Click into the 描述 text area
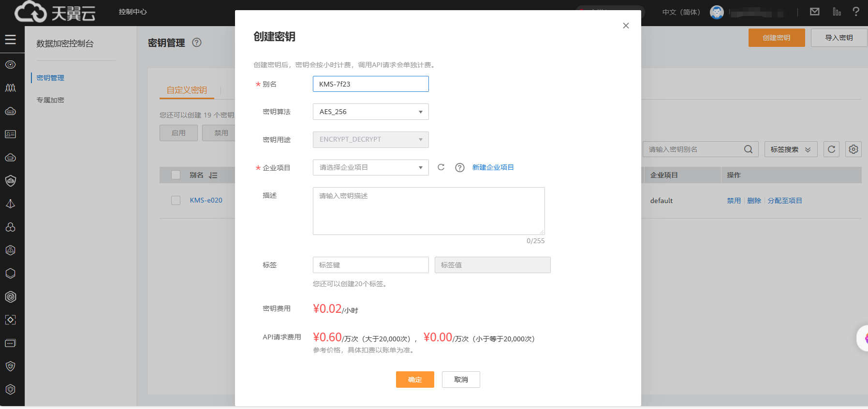 [x=428, y=211]
